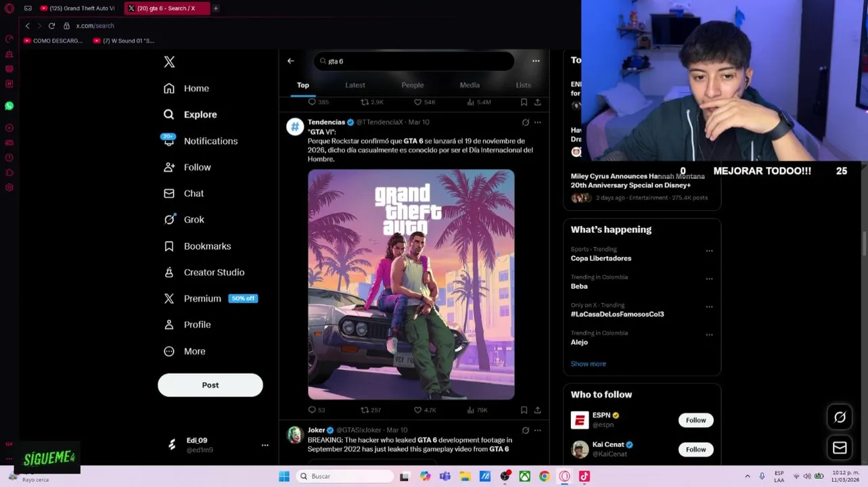The image size is (868, 487).
Task: Go back in the browser toolbar
Action: click(27, 26)
